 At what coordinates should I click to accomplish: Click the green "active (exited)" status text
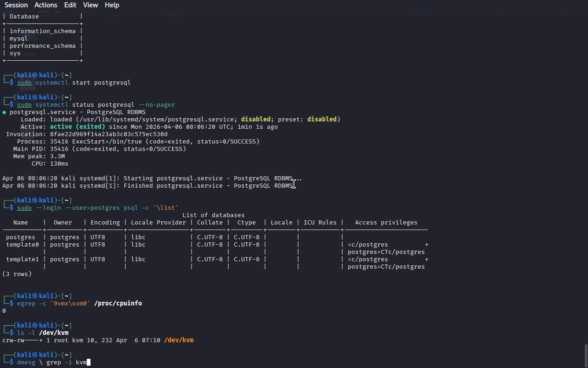pos(77,127)
